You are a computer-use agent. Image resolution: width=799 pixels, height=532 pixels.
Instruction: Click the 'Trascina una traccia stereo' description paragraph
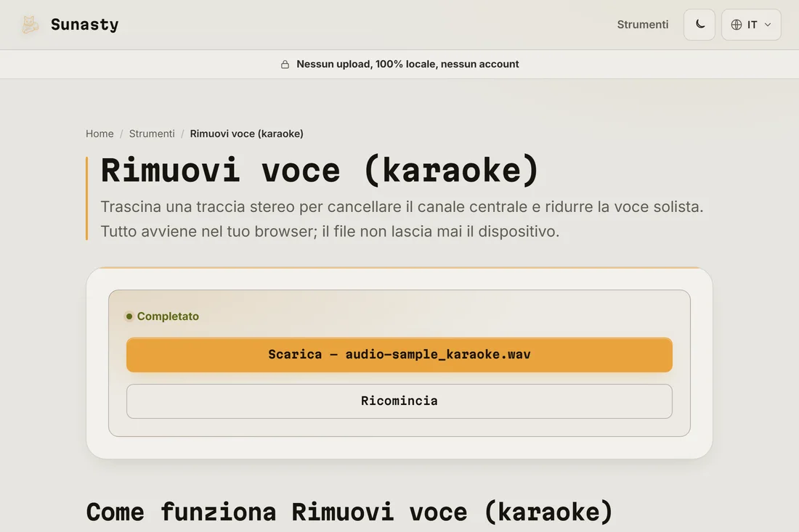coord(402,219)
